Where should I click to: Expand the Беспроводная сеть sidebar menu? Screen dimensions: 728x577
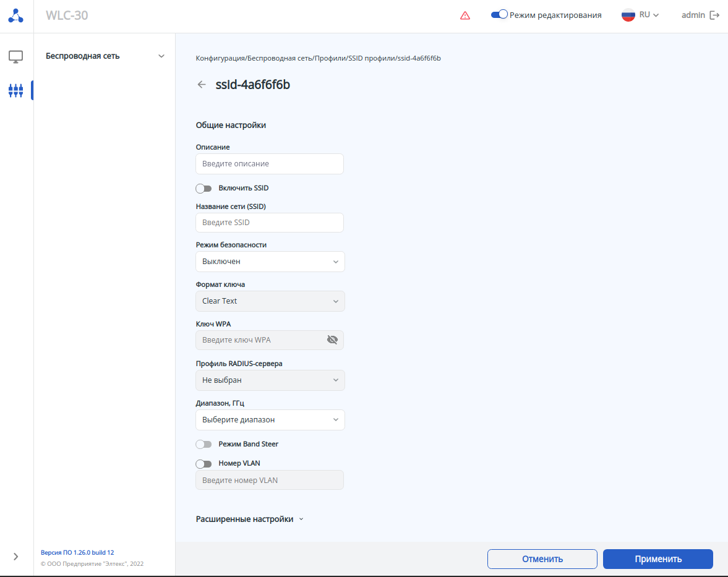(105, 56)
